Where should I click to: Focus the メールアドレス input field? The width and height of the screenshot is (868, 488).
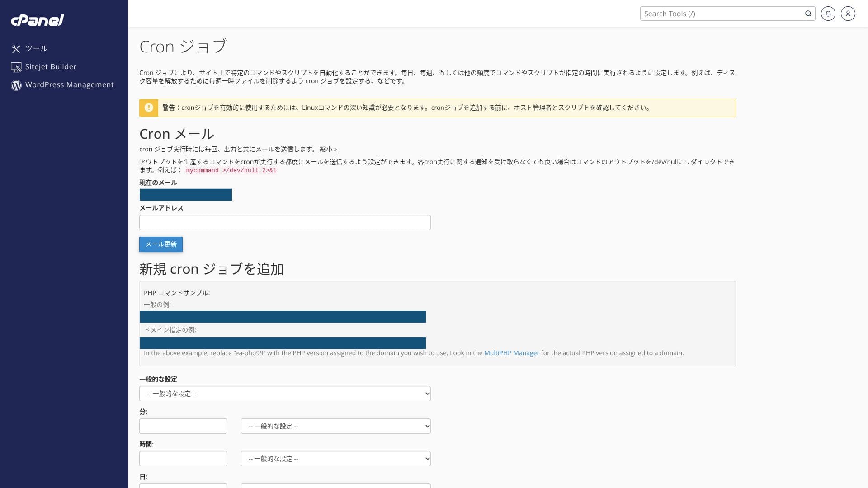coord(285,222)
